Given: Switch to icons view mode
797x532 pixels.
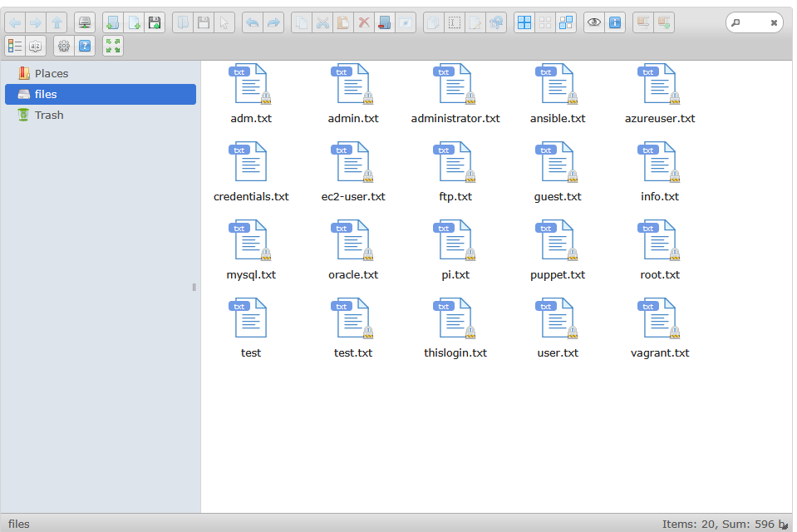Looking at the screenshot, I should [x=524, y=22].
